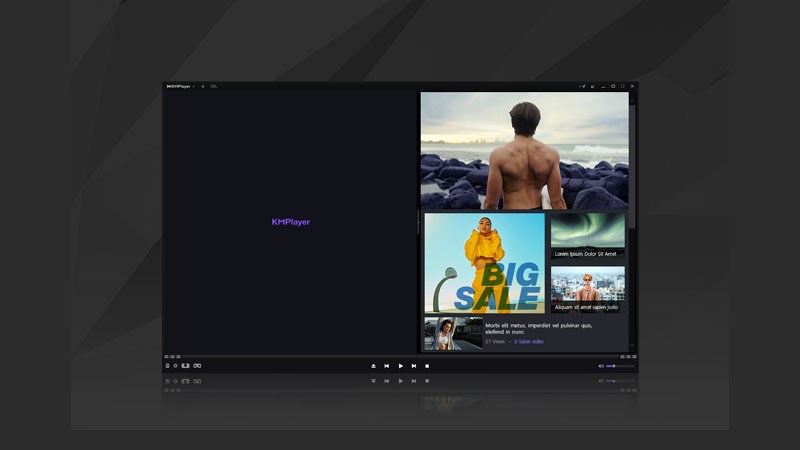Click the 'Aliquam sit amet sapien justo' caption
This screenshot has height=450, width=800.
pos(586,307)
